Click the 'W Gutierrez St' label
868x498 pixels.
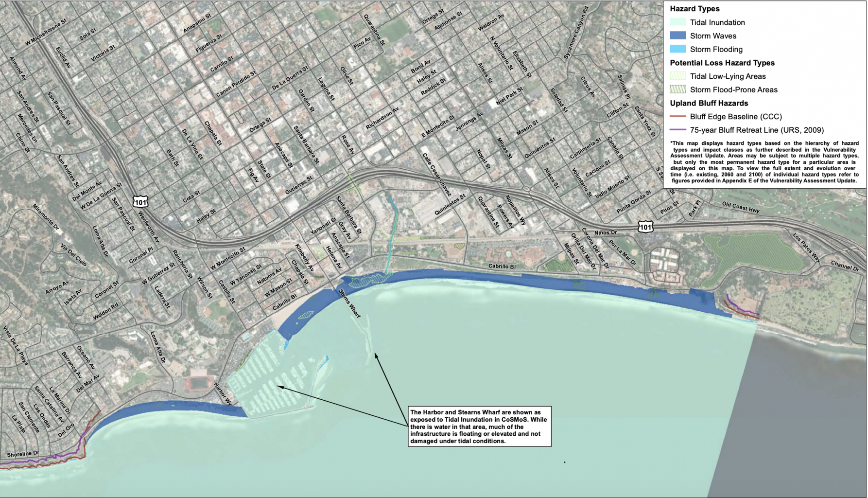pyautogui.click(x=158, y=274)
